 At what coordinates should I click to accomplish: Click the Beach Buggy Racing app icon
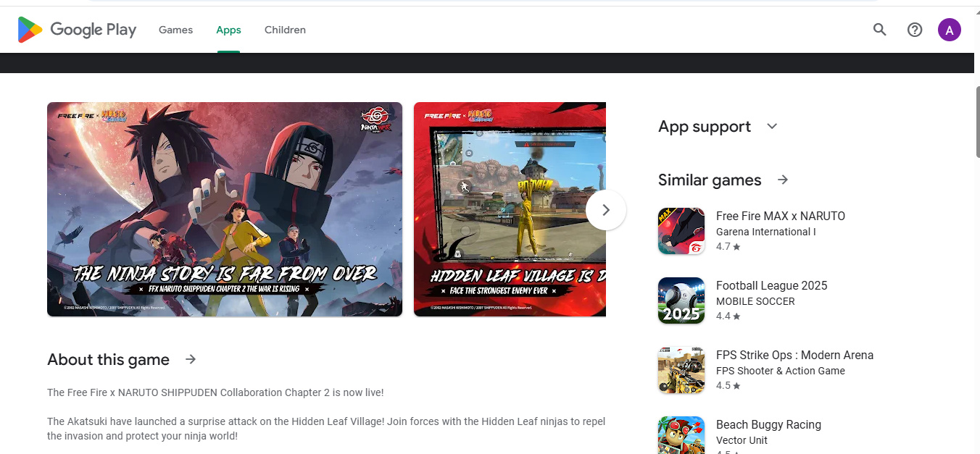[681, 435]
